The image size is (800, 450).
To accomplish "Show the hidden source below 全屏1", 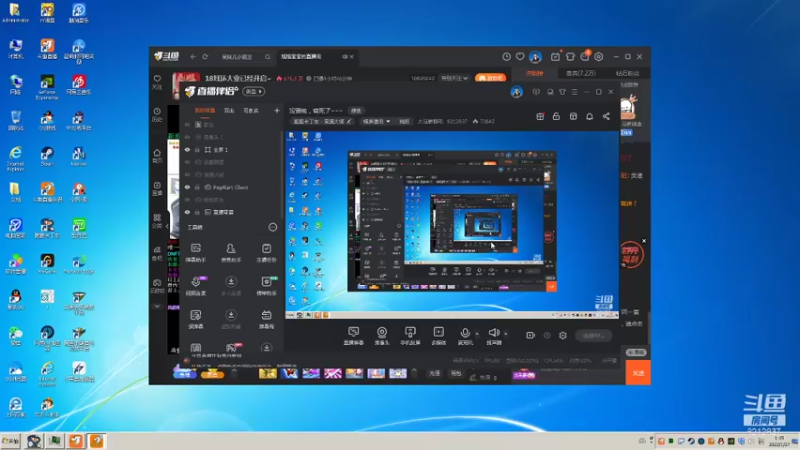I will (187, 162).
